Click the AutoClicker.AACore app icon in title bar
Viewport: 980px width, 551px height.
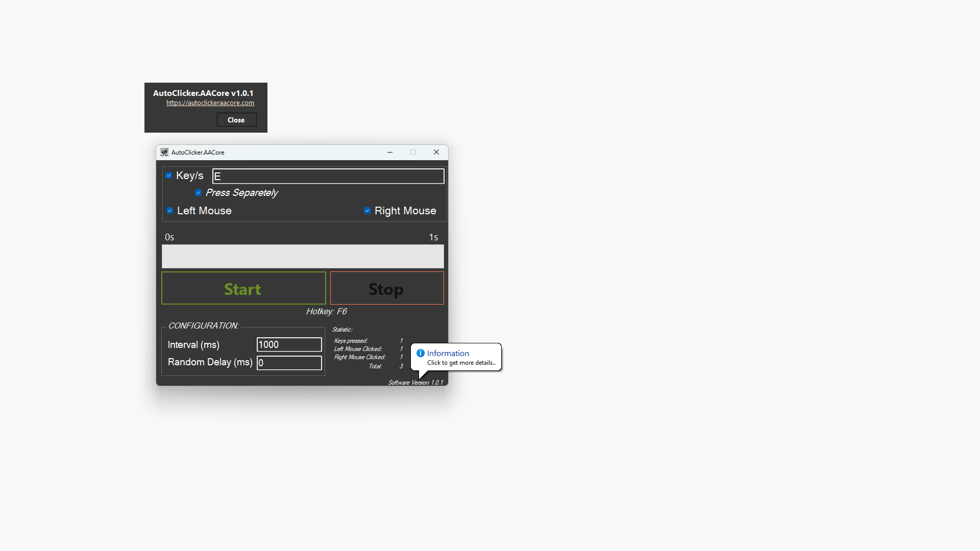pos(164,152)
